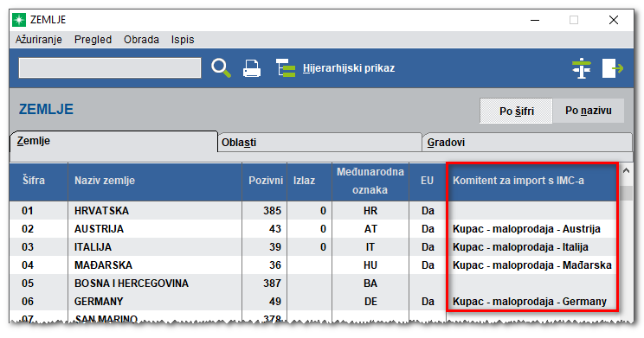This screenshot has width=644, height=338.
Task: Click Kupac - maloprodaja - Mađarska cell
Action: (x=531, y=265)
